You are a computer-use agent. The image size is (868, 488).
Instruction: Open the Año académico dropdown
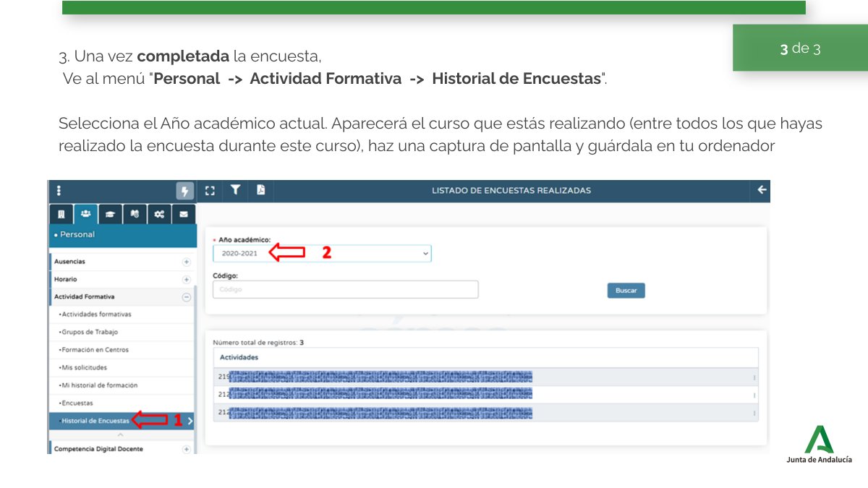(x=322, y=253)
